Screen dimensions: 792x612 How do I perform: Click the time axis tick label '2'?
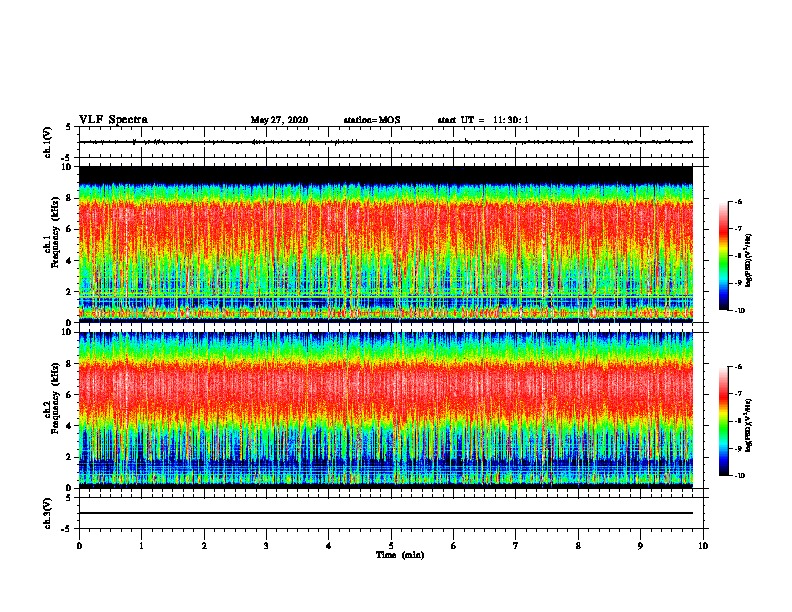point(204,546)
